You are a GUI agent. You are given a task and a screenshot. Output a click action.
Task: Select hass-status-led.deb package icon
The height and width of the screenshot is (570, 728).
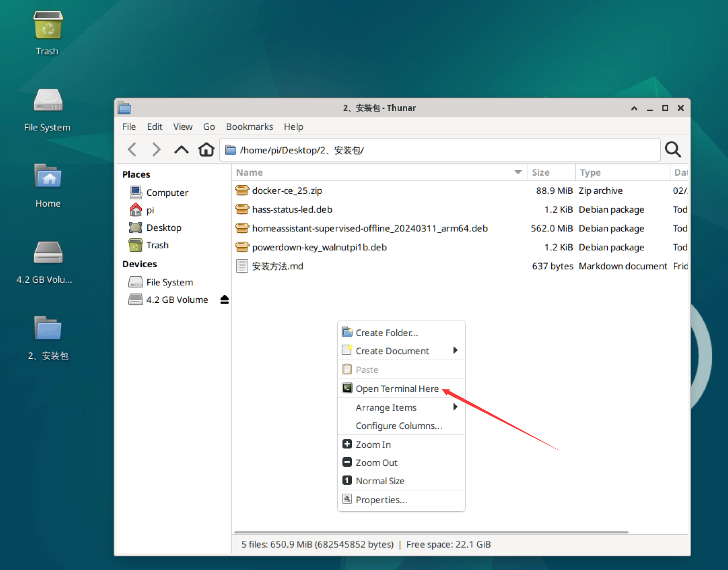pos(242,209)
